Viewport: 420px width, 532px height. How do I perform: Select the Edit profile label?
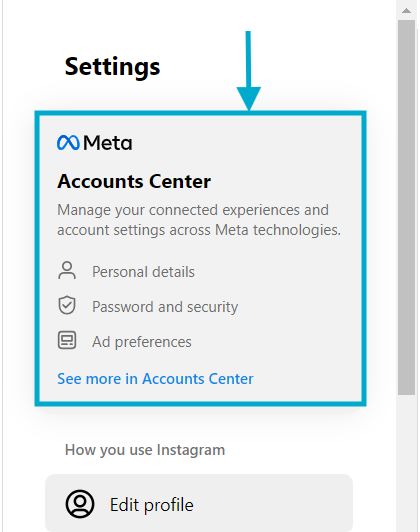(152, 505)
